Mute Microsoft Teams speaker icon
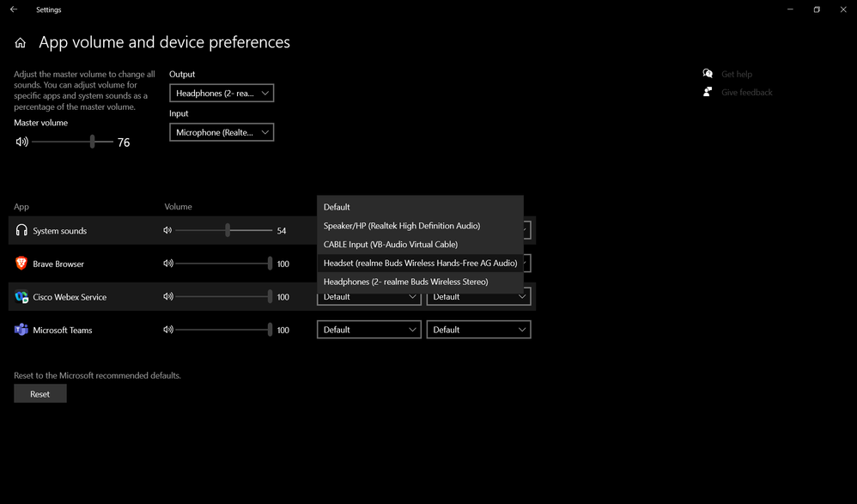 click(x=167, y=330)
